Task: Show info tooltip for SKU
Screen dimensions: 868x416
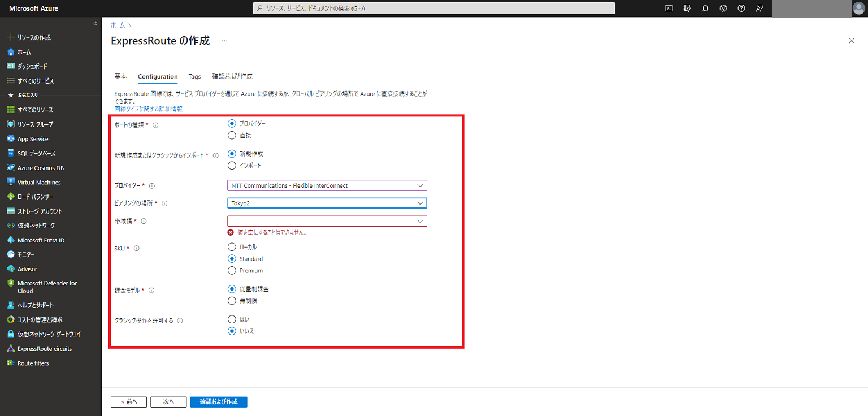Action: click(x=137, y=248)
